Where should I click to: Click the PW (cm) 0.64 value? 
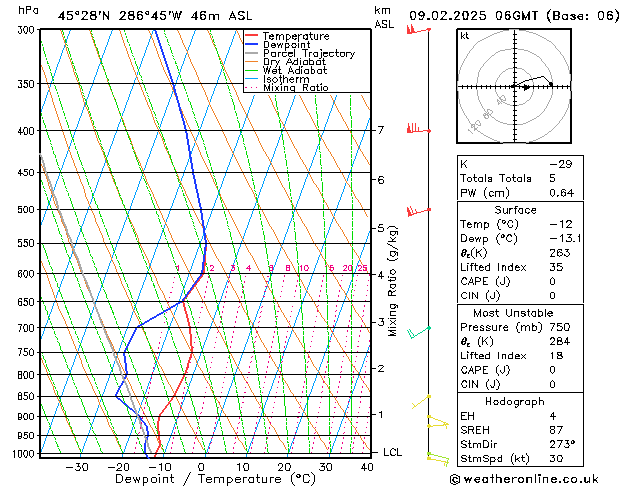[x=562, y=193]
